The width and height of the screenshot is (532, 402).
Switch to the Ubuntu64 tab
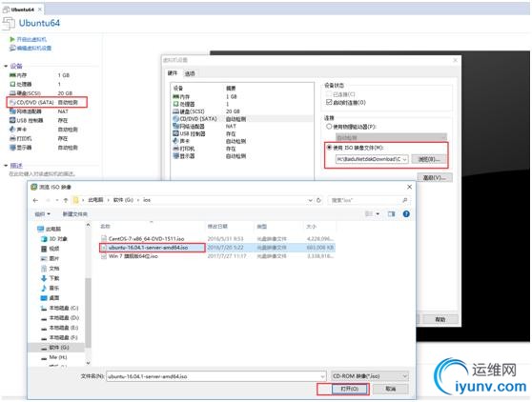[22, 10]
